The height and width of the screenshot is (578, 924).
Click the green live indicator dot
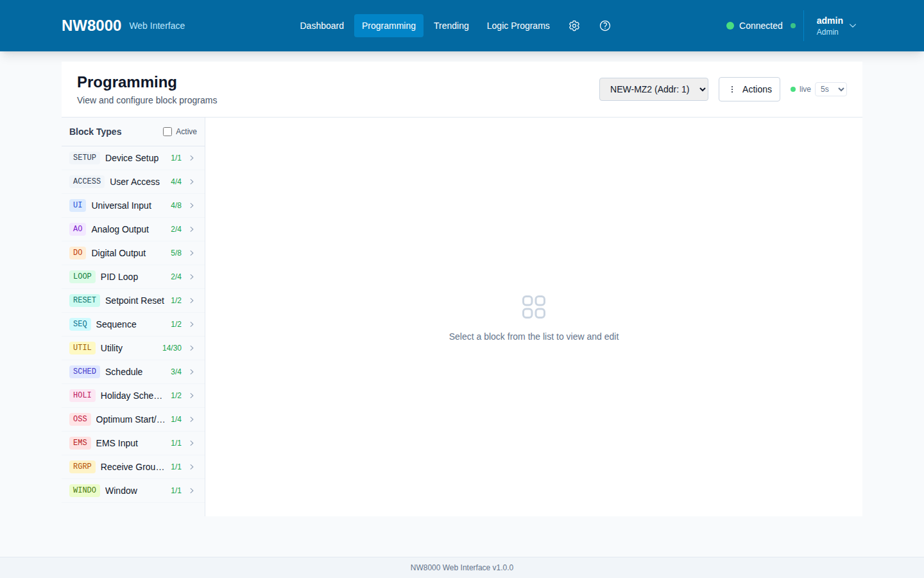tap(793, 89)
